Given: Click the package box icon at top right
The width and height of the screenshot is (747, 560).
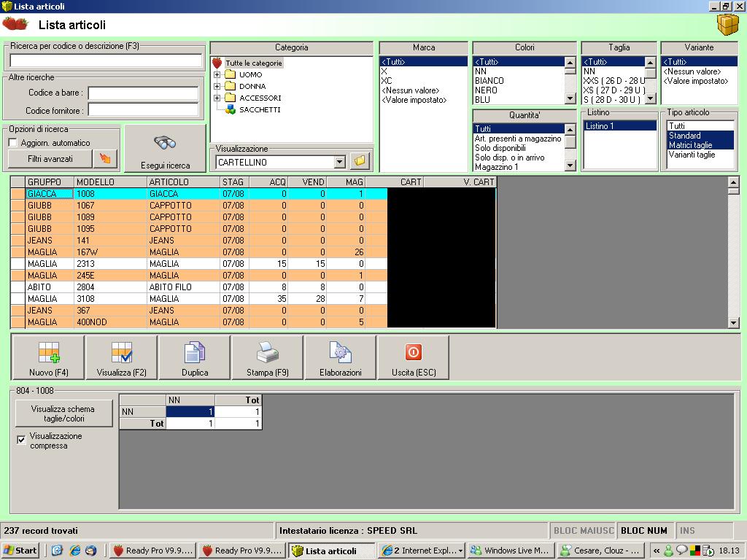Looking at the screenshot, I should click(x=727, y=24).
